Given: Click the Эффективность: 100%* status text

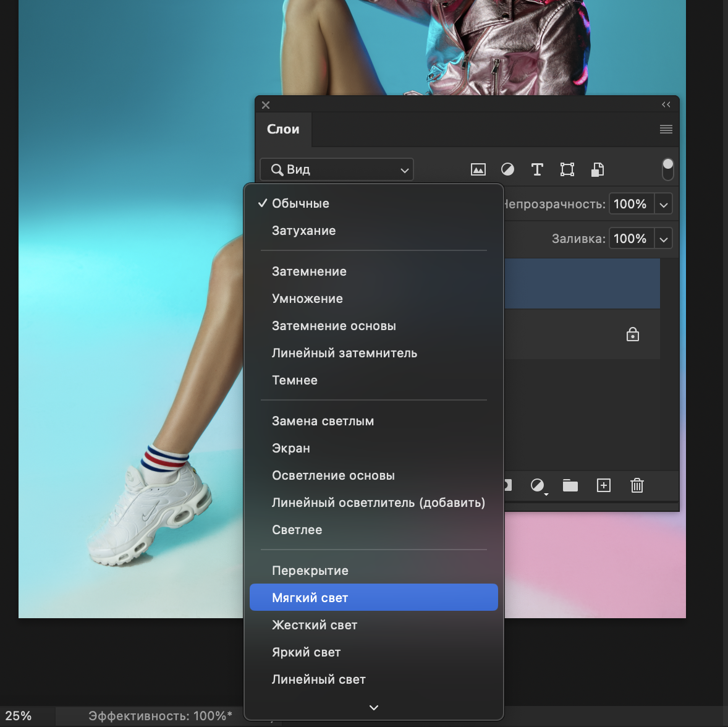Looking at the screenshot, I should [160, 716].
